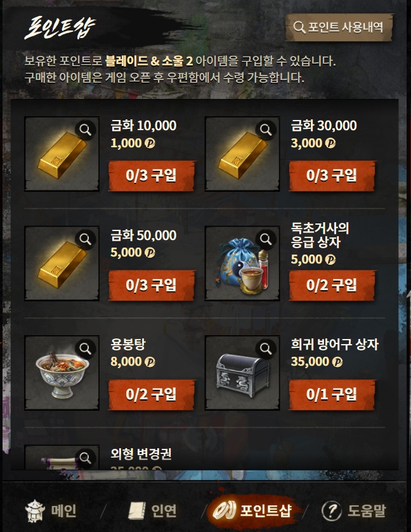Open magnifier preview on 금화 10,000 item
The width and height of the screenshot is (411, 532).
point(86,130)
